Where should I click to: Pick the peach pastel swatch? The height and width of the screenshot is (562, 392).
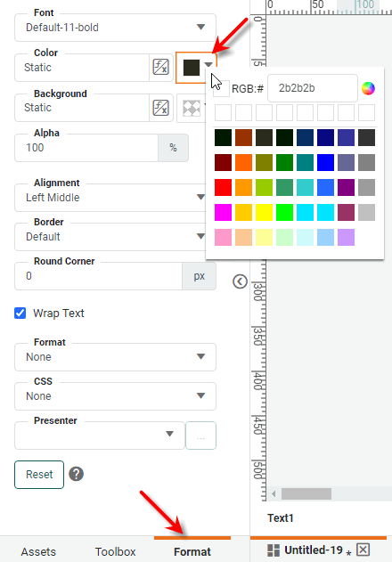243,237
